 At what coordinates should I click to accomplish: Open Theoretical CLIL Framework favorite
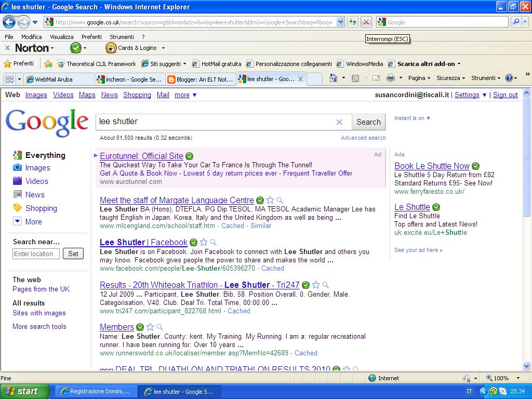[97, 64]
